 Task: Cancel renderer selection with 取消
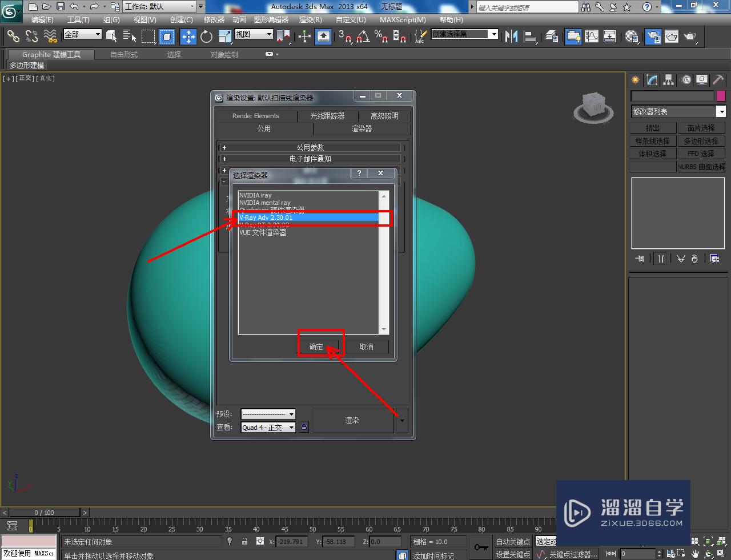pyautogui.click(x=367, y=347)
